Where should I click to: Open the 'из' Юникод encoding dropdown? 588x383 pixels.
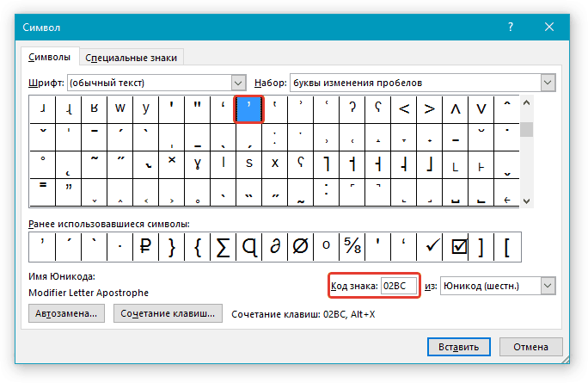pyautogui.click(x=547, y=285)
